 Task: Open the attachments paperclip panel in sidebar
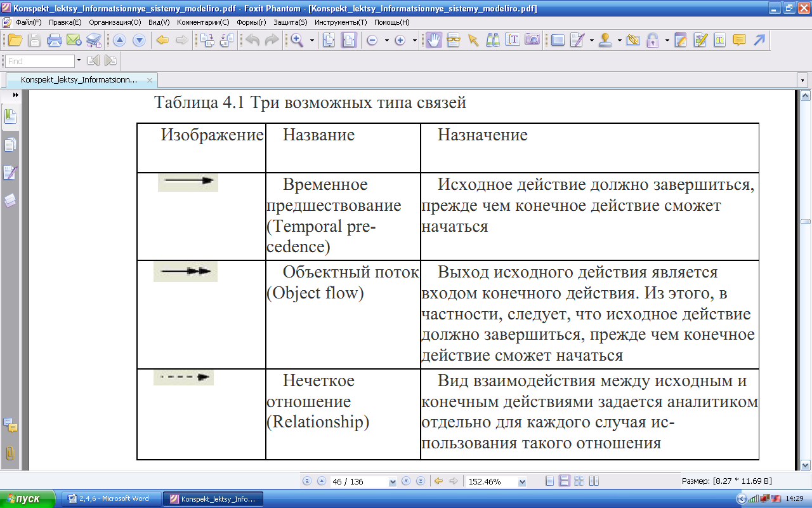pos(10,453)
